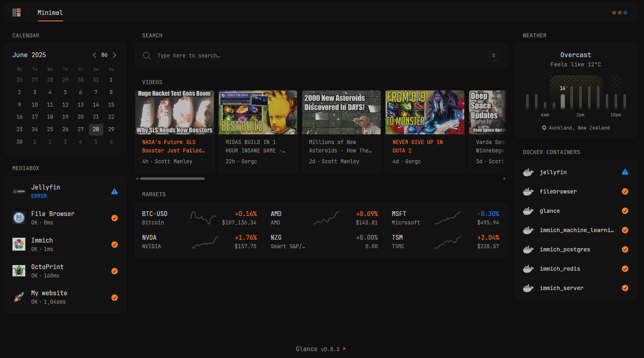The width and height of the screenshot is (644, 358).
Task: Click the Jellyfin service logo icon
Action: coord(19,191)
